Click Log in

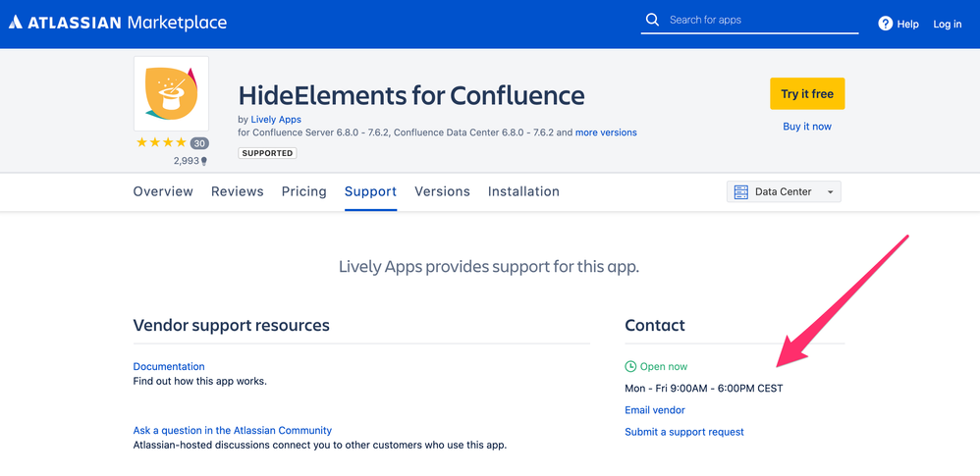pos(948,25)
